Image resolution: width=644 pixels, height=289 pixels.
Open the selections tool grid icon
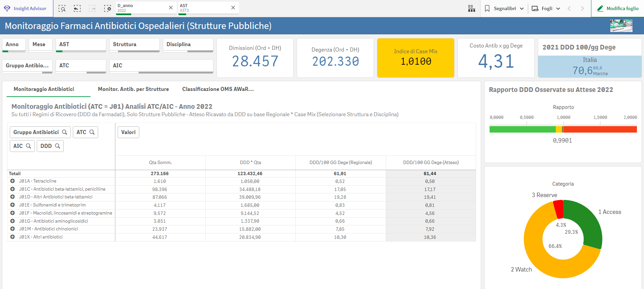[x=472, y=8]
